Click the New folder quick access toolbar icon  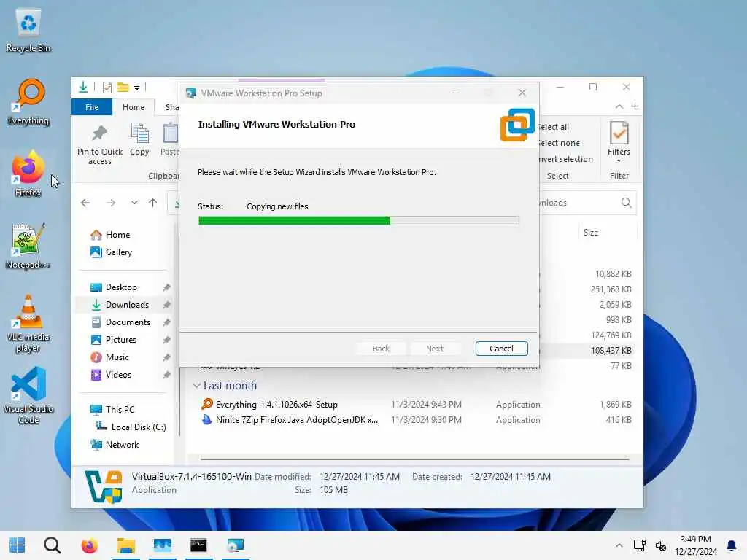(123, 87)
